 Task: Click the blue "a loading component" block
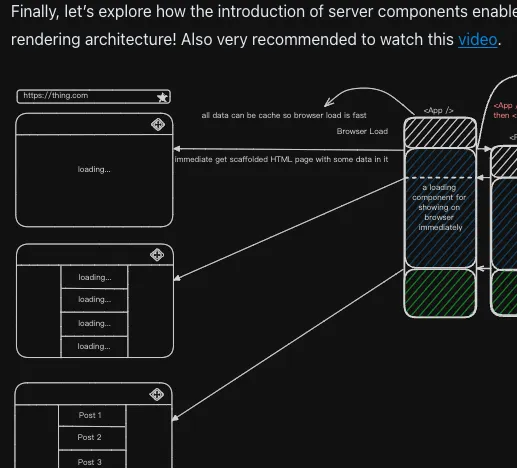point(440,208)
